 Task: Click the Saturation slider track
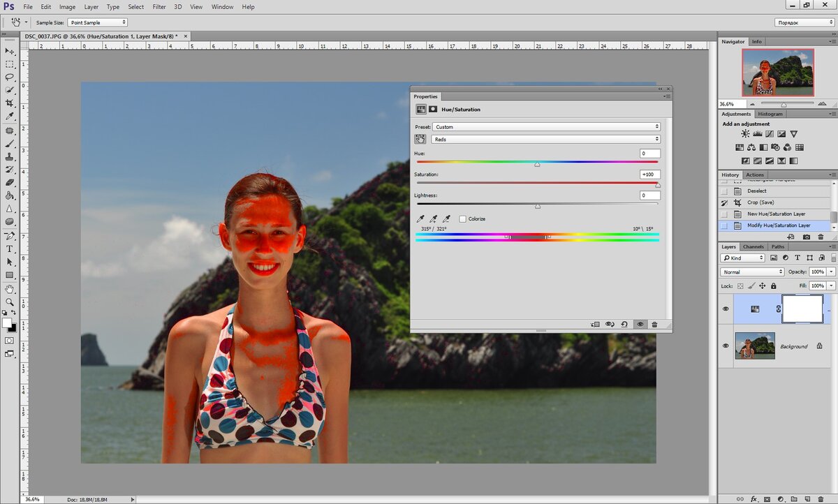click(x=537, y=184)
